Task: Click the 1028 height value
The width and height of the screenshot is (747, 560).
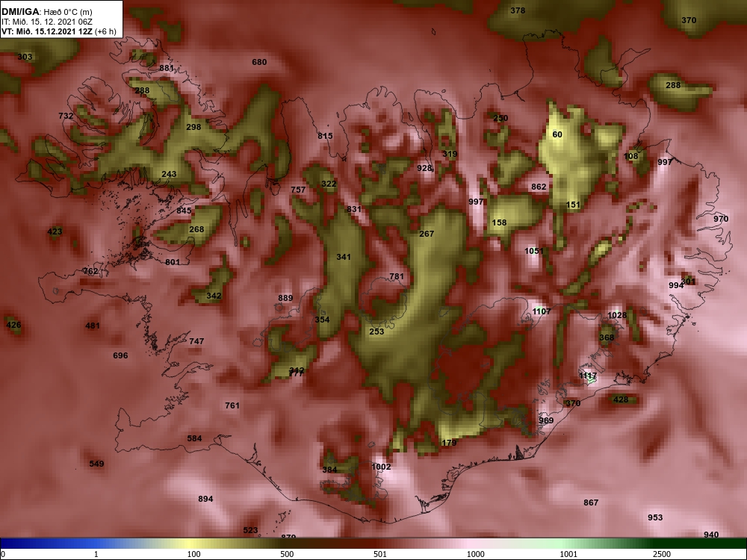Action: (618, 315)
